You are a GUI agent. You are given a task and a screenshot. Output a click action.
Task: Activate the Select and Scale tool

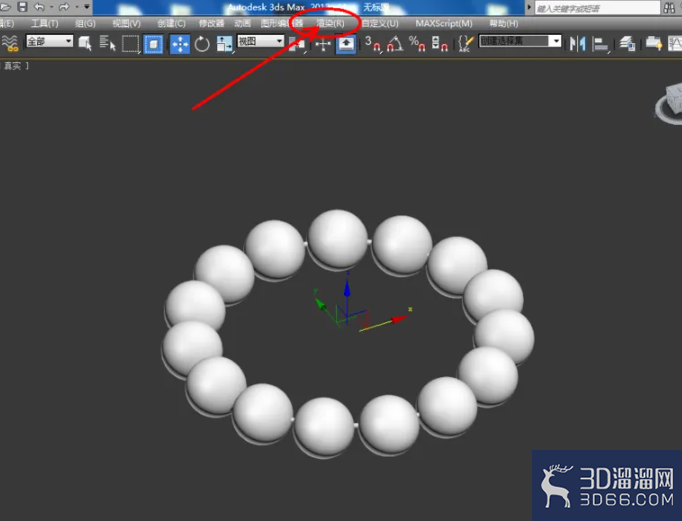pos(224,44)
